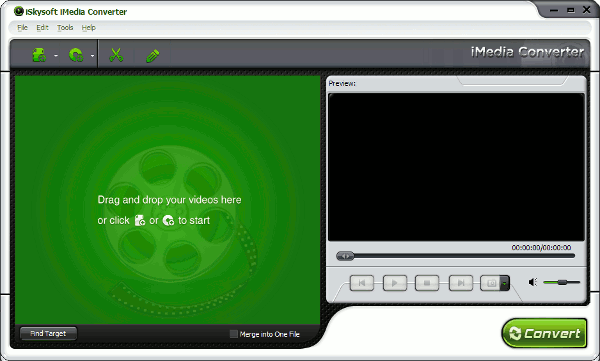Click the iSkysoft app logo icon
Screen dimensions: 600x361
point(18,11)
